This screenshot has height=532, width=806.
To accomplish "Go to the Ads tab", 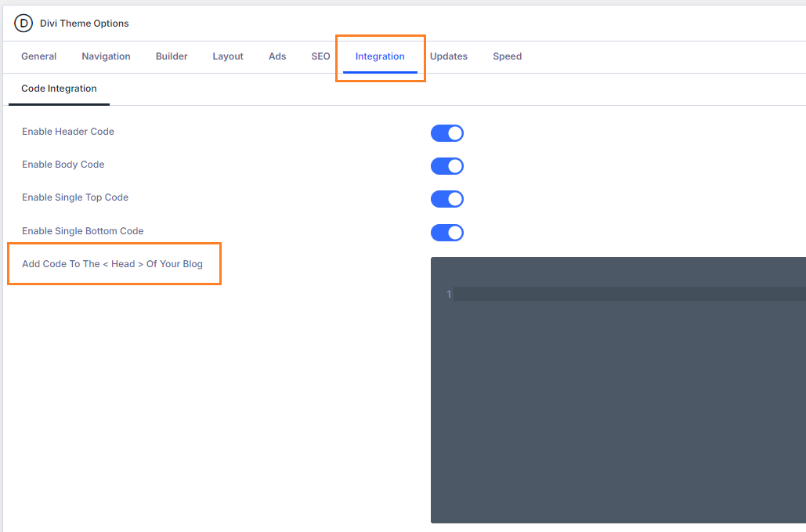I will click(277, 56).
